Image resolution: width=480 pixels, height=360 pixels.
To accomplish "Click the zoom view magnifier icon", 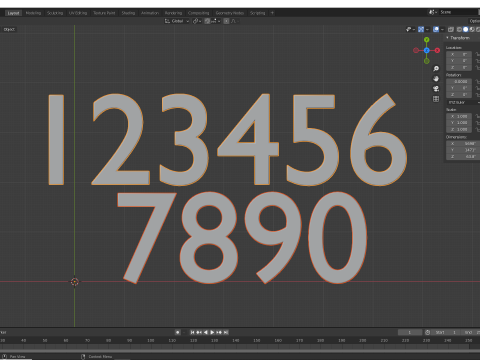I will (x=436, y=69).
